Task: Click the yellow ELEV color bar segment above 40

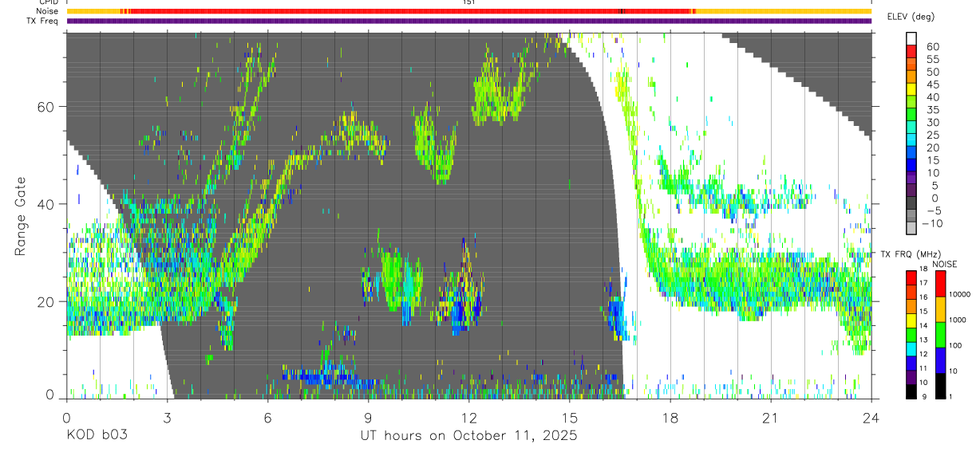Action: 911,89
